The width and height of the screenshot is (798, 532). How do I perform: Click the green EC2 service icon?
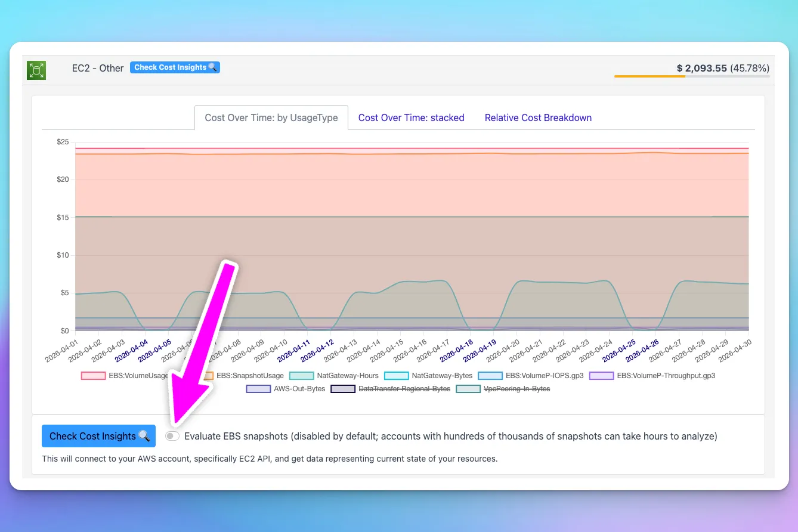click(36, 70)
